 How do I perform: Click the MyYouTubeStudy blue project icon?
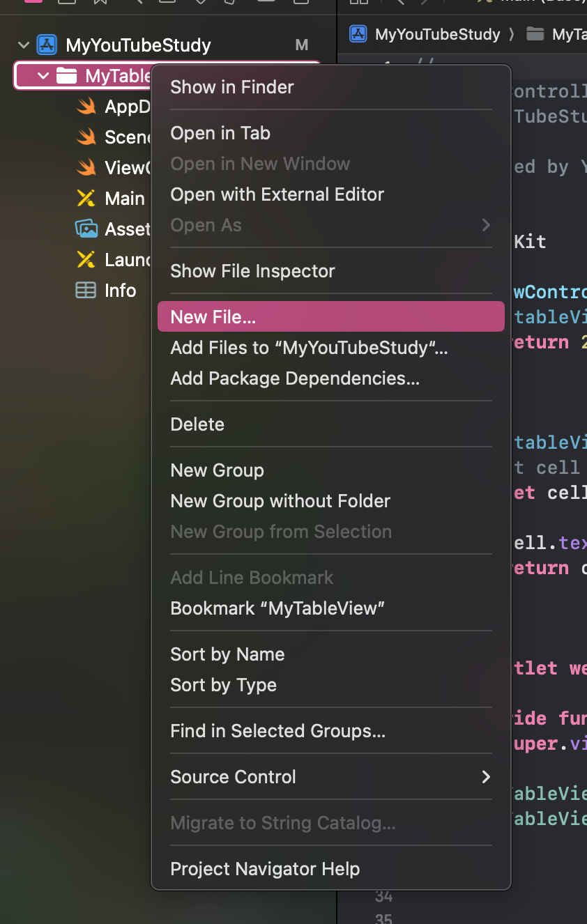pos(46,45)
